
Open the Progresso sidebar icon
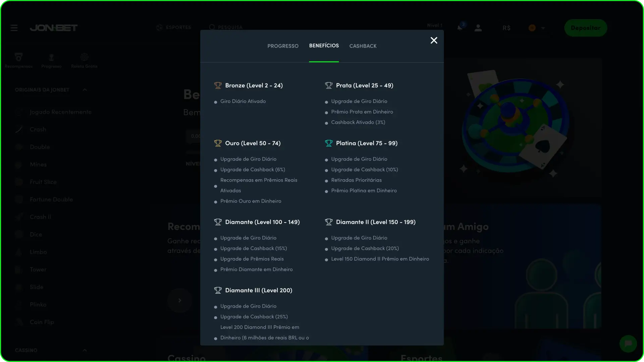click(51, 60)
